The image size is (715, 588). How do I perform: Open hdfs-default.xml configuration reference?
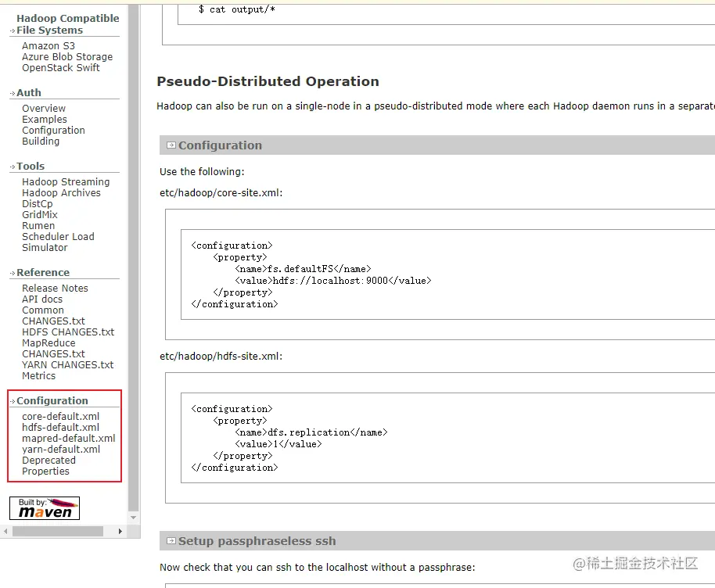(x=61, y=427)
